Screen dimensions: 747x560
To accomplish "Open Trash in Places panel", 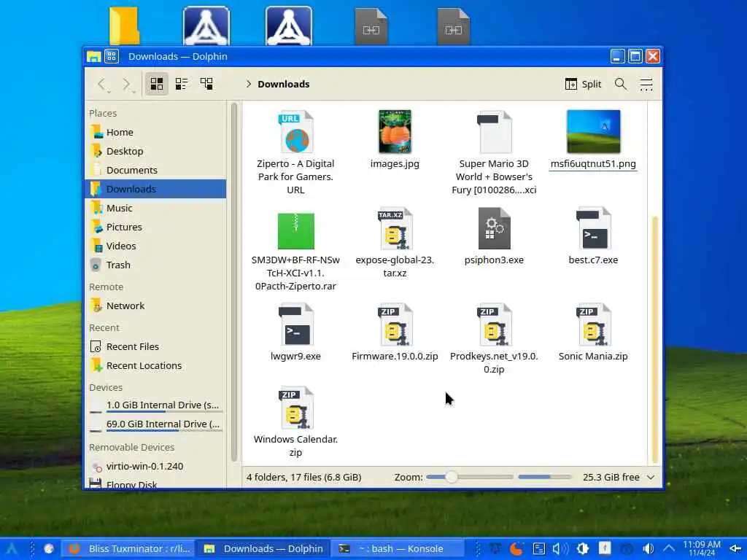I will point(156,265).
